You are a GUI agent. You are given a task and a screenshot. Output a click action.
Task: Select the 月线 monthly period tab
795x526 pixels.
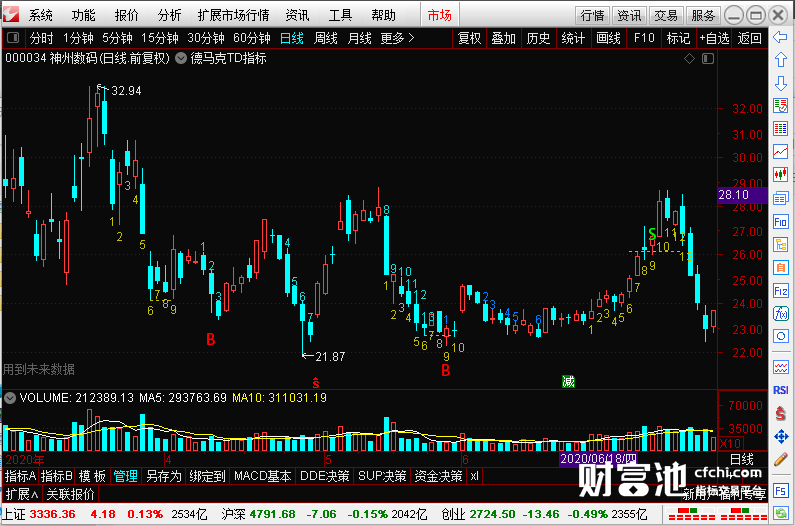coord(359,38)
